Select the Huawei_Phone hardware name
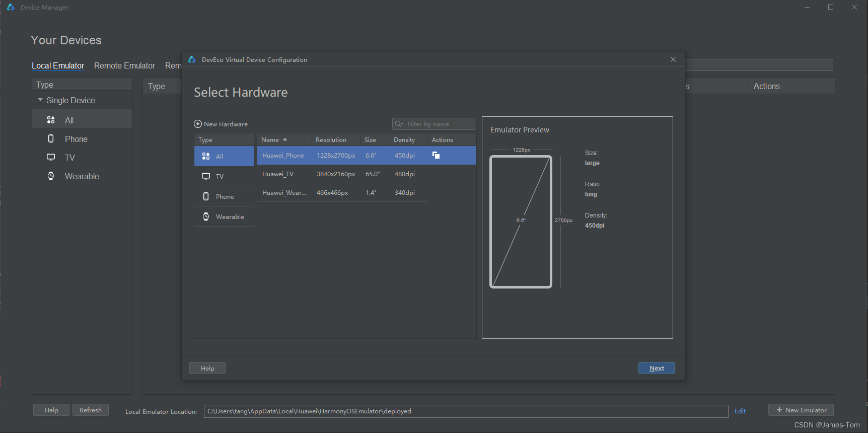Image resolution: width=868 pixels, height=433 pixels. tap(283, 155)
